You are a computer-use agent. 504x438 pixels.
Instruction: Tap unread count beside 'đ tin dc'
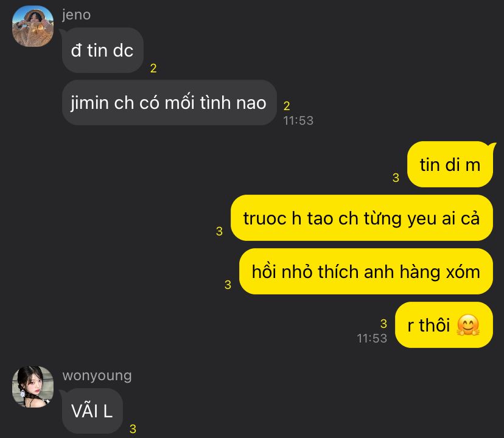(x=153, y=68)
